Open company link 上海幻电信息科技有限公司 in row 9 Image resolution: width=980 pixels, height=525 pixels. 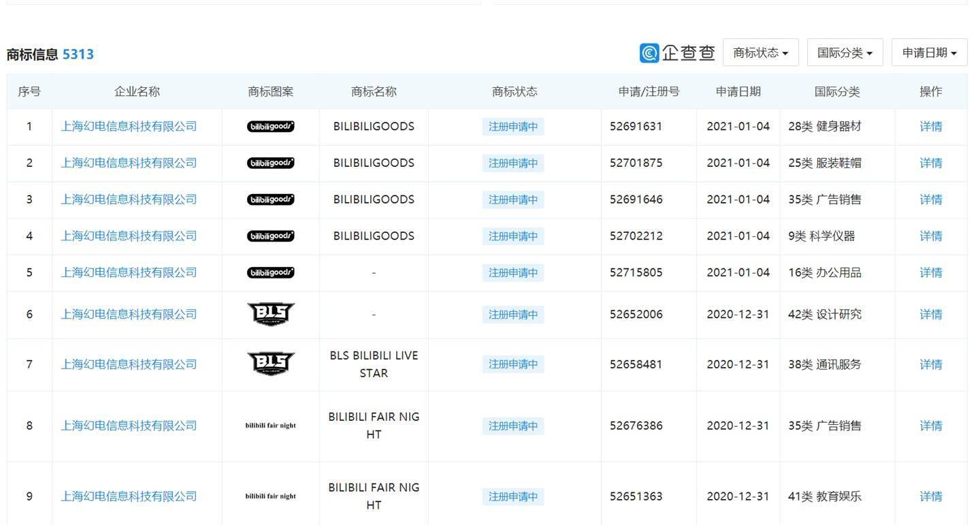129,496
